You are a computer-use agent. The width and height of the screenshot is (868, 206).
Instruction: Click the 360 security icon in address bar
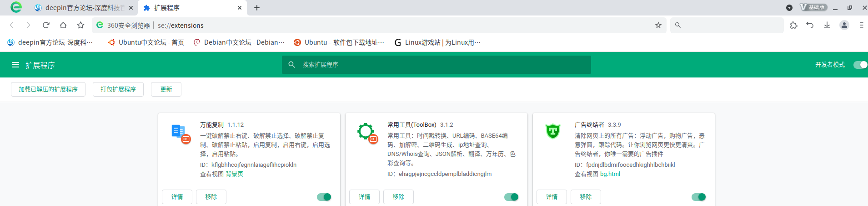tap(100, 25)
